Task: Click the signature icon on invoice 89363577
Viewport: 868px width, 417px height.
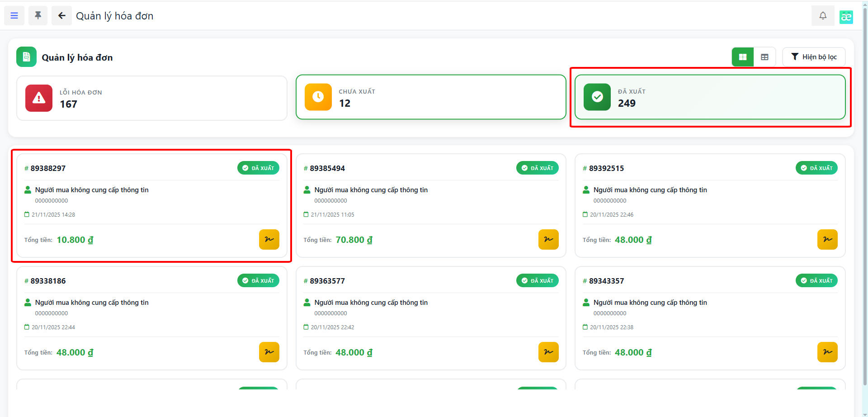Action: (548, 352)
